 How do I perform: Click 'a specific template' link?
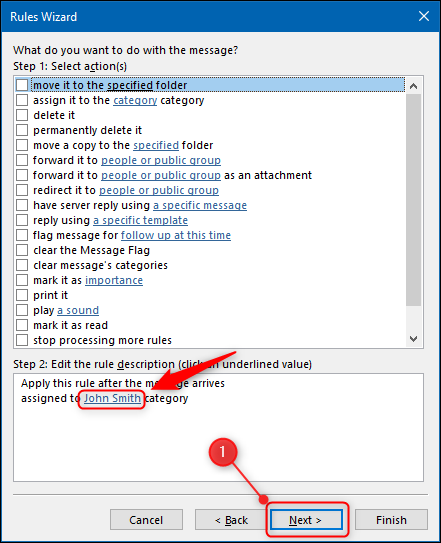[140, 220]
